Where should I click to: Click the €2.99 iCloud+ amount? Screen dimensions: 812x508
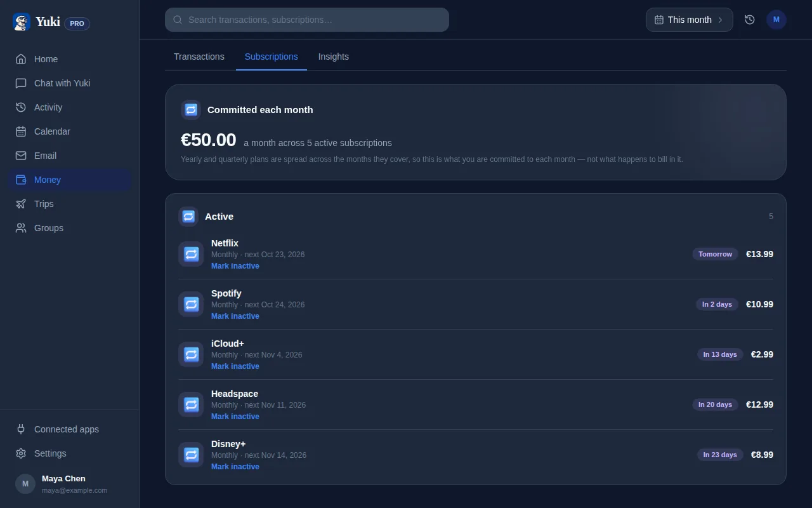(x=762, y=354)
